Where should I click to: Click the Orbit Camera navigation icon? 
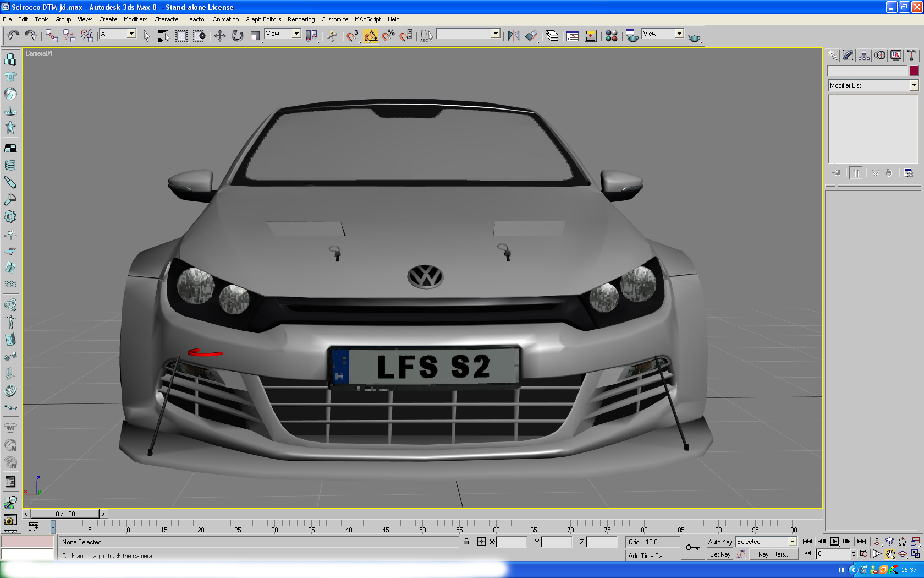[x=903, y=554]
